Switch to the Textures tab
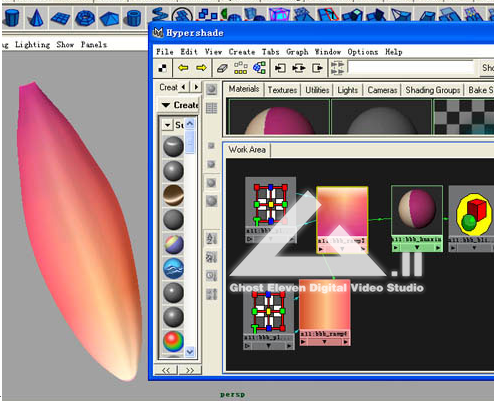This screenshot has width=494, height=401. tap(282, 90)
